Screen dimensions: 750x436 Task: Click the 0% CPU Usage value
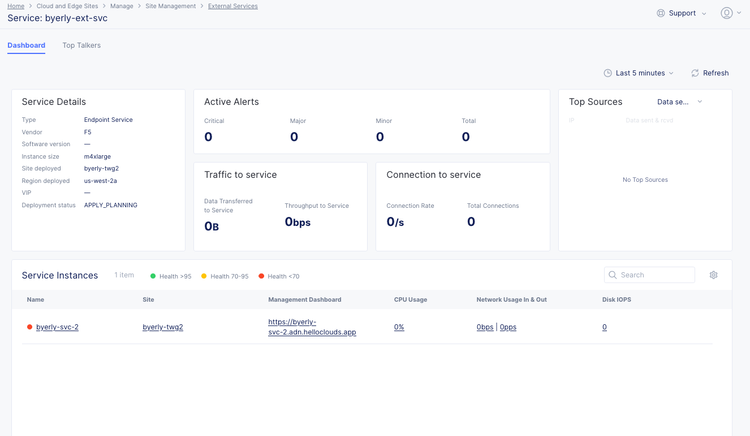(399, 327)
